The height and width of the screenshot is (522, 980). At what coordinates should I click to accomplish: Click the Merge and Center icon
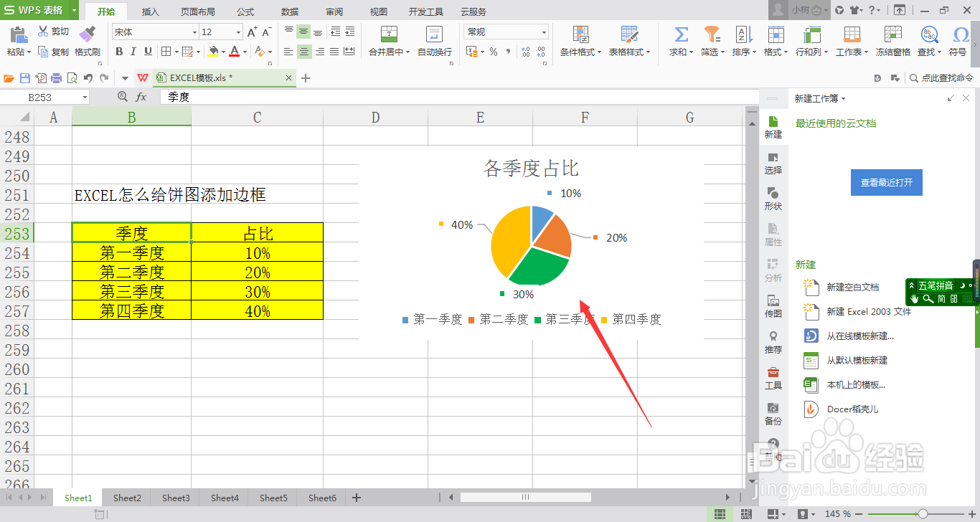tap(389, 34)
